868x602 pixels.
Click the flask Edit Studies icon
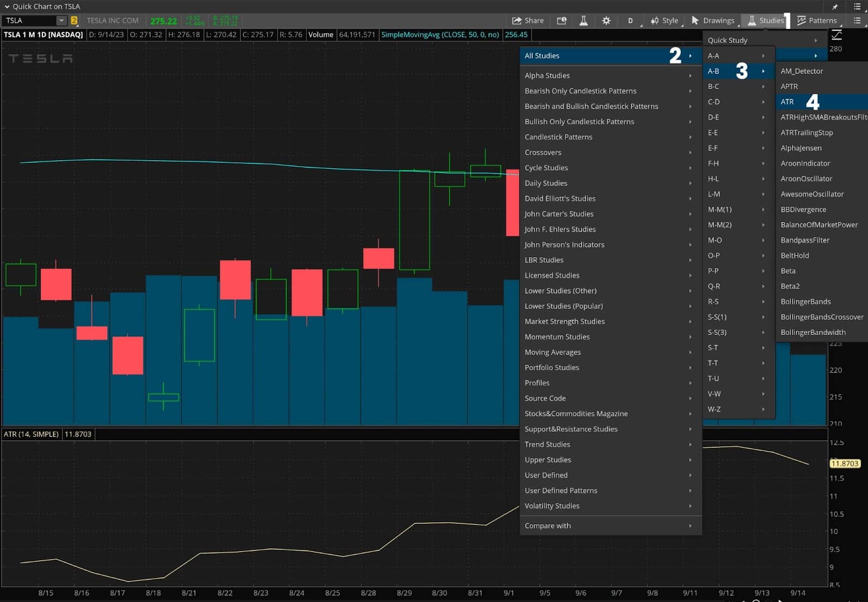click(x=584, y=21)
